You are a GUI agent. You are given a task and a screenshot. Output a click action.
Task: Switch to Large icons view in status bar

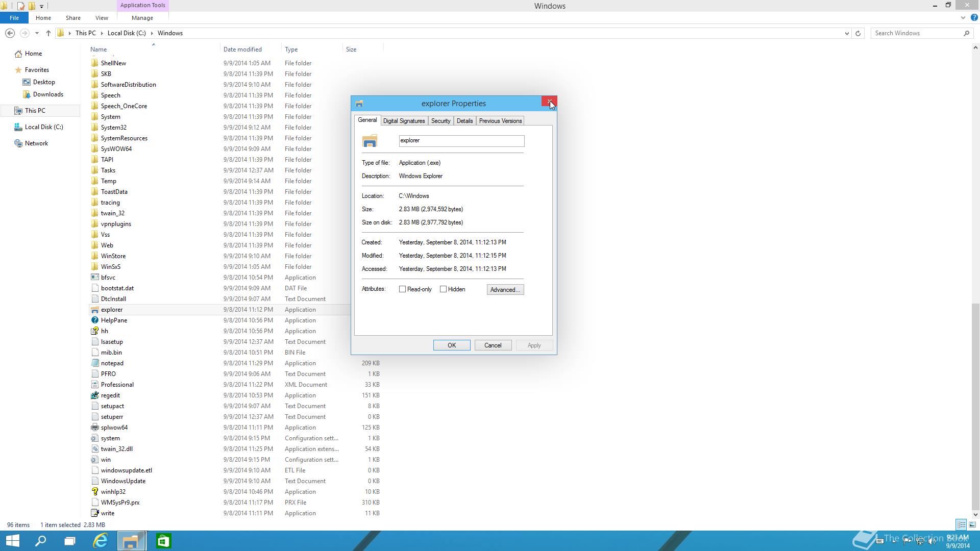tap(972, 524)
